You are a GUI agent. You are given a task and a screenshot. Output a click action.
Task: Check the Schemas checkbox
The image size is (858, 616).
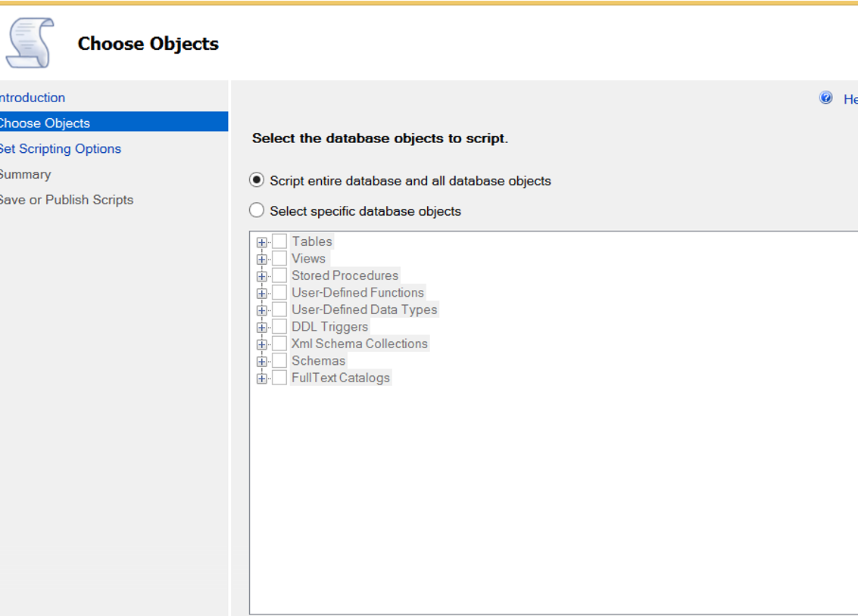pos(279,360)
